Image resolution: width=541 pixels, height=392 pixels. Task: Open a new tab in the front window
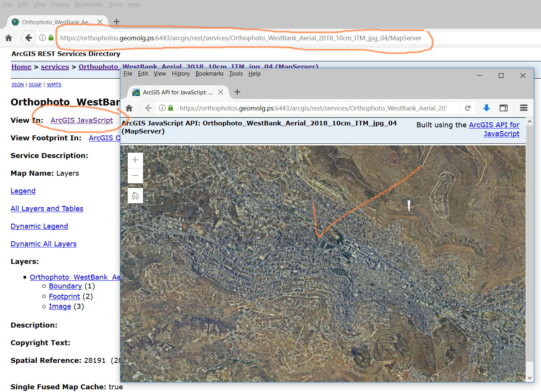coord(237,92)
